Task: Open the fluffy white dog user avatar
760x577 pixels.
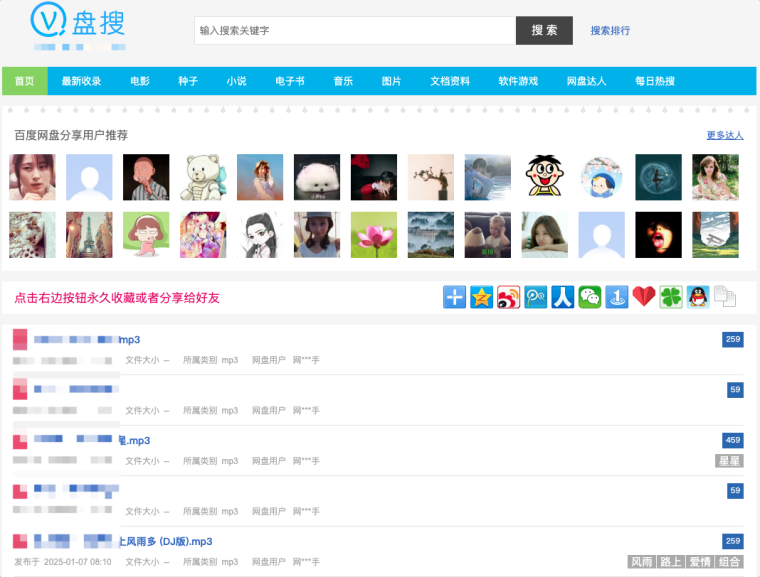Action: 317,177
